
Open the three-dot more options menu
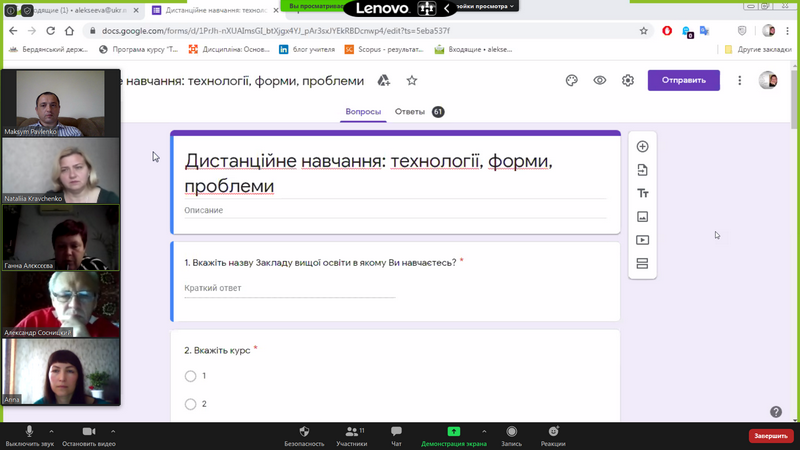740,80
